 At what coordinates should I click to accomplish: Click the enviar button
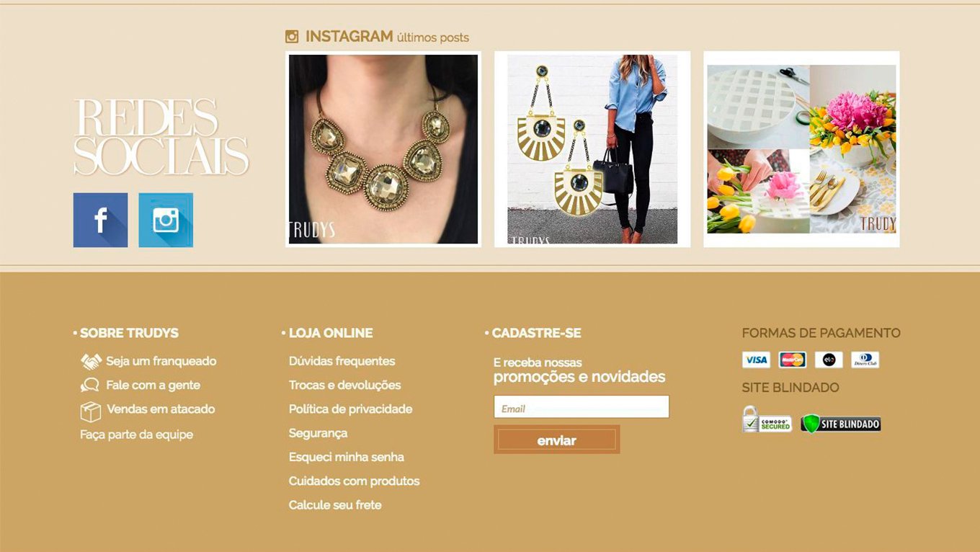[x=557, y=440]
